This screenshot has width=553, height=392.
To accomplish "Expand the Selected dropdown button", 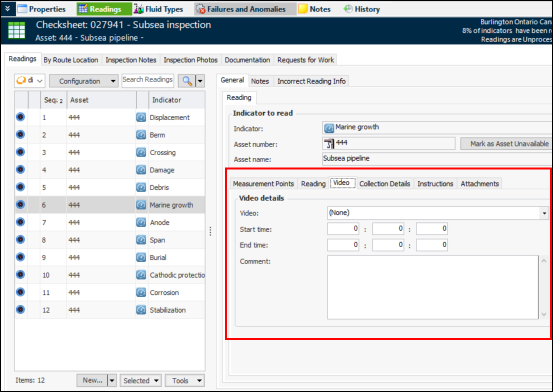I will (140, 380).
